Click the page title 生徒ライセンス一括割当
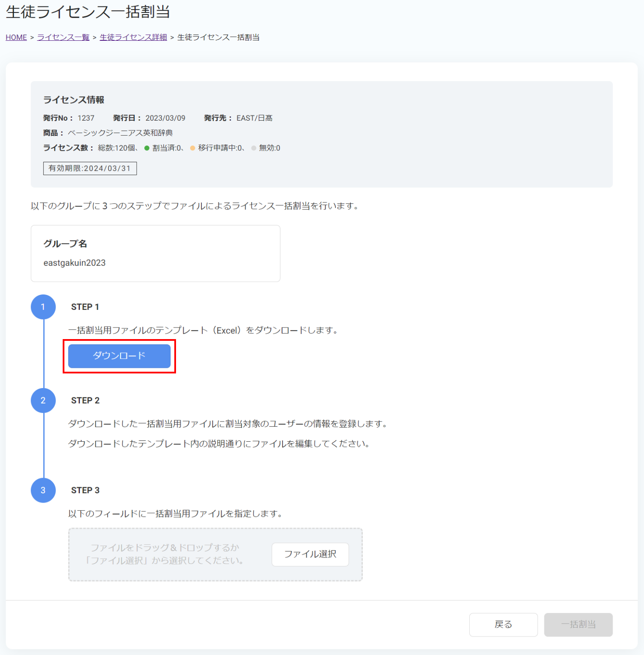644x655 pixels. coord(88,12)
